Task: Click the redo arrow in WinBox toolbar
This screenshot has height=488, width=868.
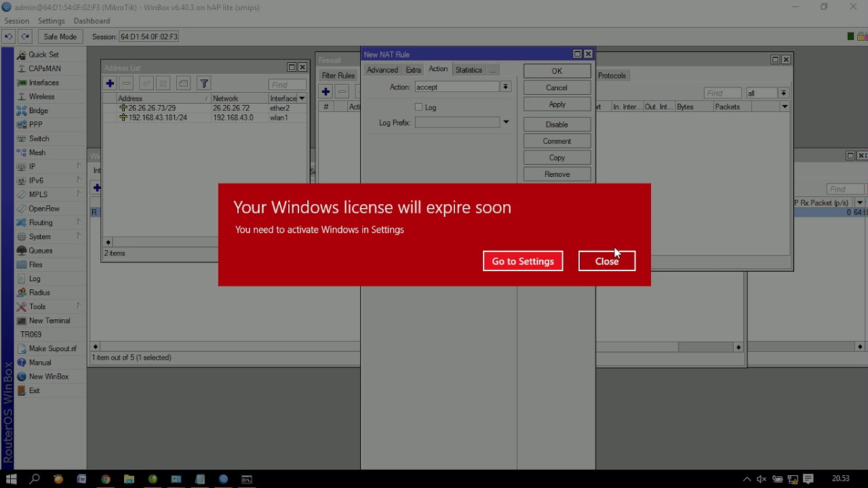Action: click(25, 37)
